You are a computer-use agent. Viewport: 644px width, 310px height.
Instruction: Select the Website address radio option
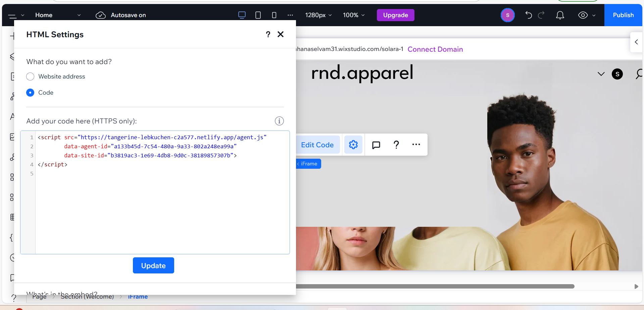pos(30,76)
